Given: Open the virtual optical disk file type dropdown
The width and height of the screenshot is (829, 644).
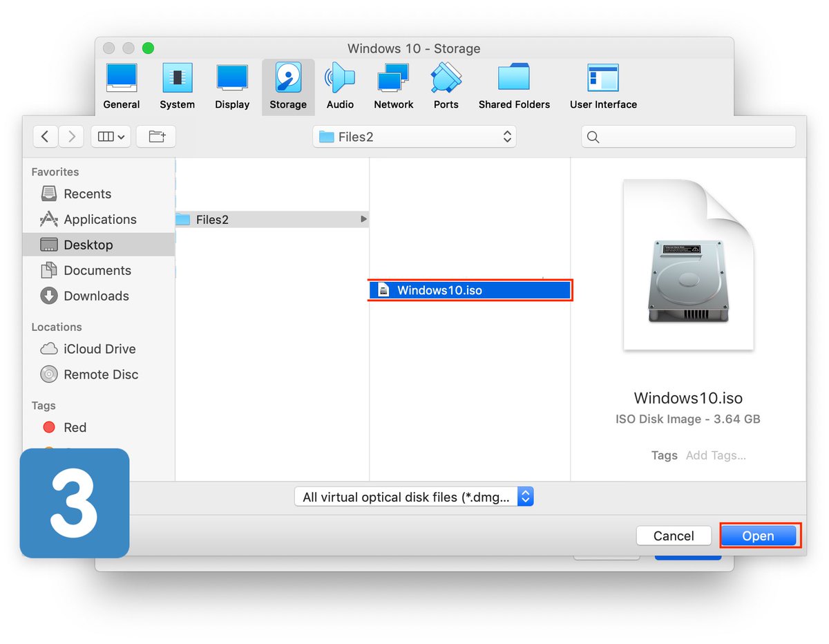Looking at the screenshot, I should coord(414,497).
